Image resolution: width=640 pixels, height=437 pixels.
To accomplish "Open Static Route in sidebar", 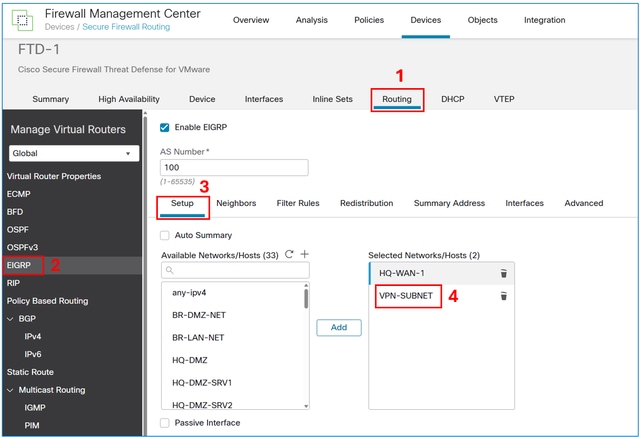I will 30,372.
